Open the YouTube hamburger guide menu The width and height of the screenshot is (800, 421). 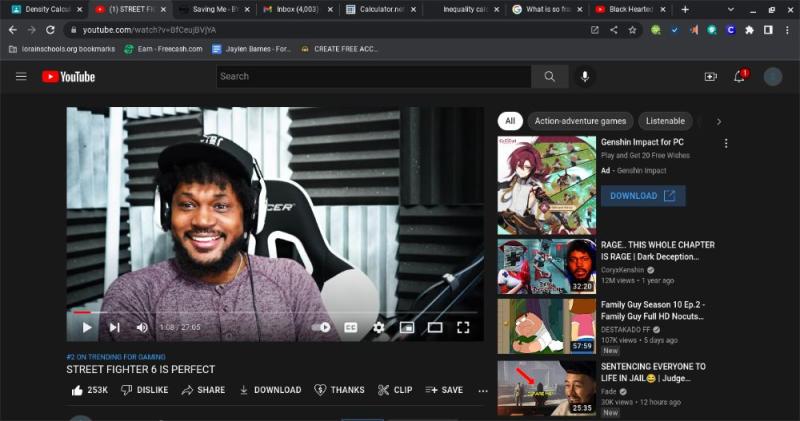(21, 77)
